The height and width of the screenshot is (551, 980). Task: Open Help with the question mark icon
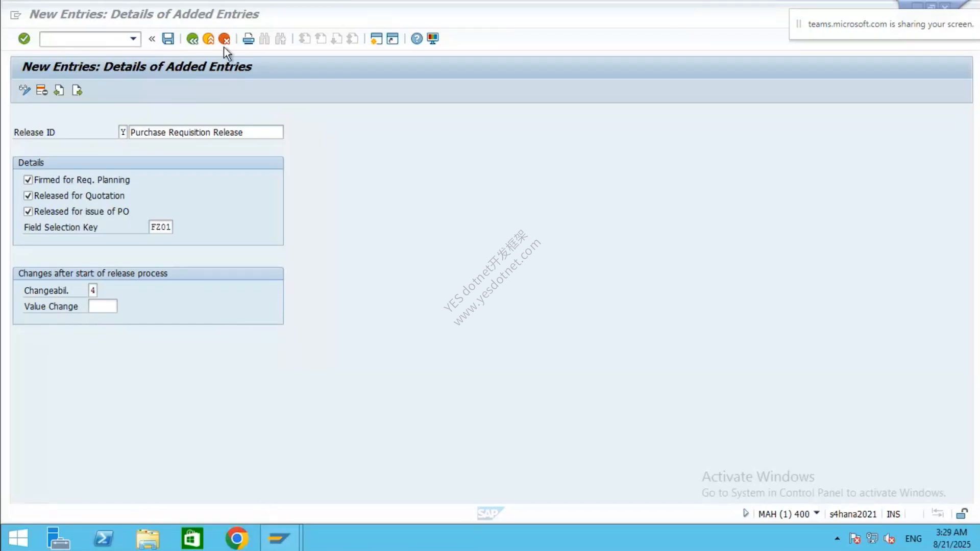click(x=416, y=39)
